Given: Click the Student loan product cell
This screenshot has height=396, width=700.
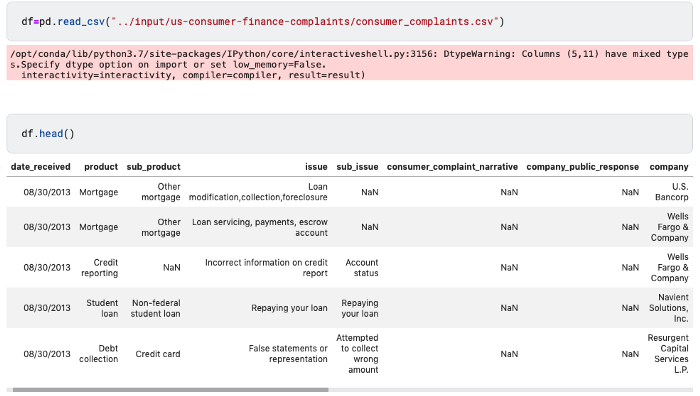Looking at the screenshot, I should 102,308.
